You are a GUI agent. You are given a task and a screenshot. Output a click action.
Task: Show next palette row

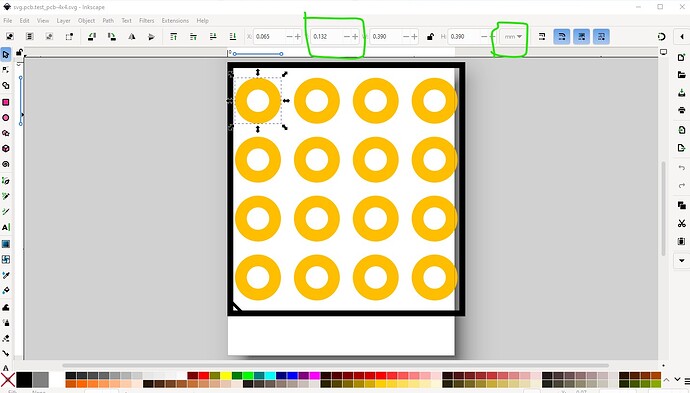tap(678, 380)
